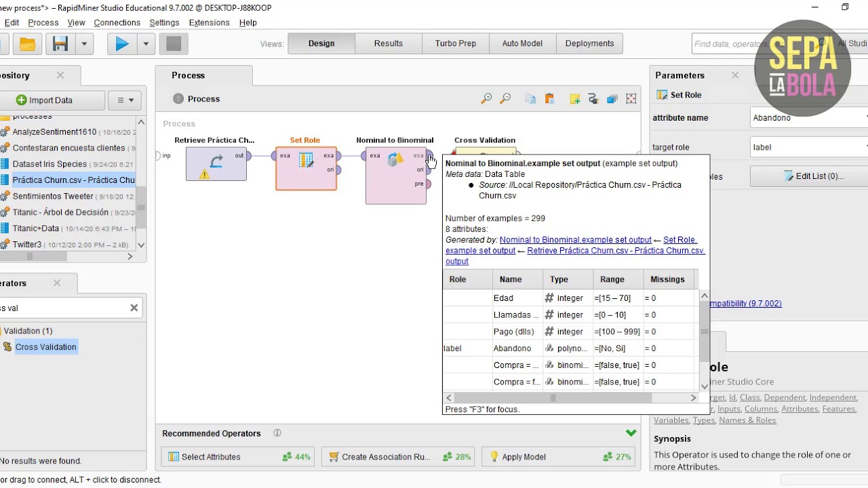Open the Edit menu

[x=12, y=22]
